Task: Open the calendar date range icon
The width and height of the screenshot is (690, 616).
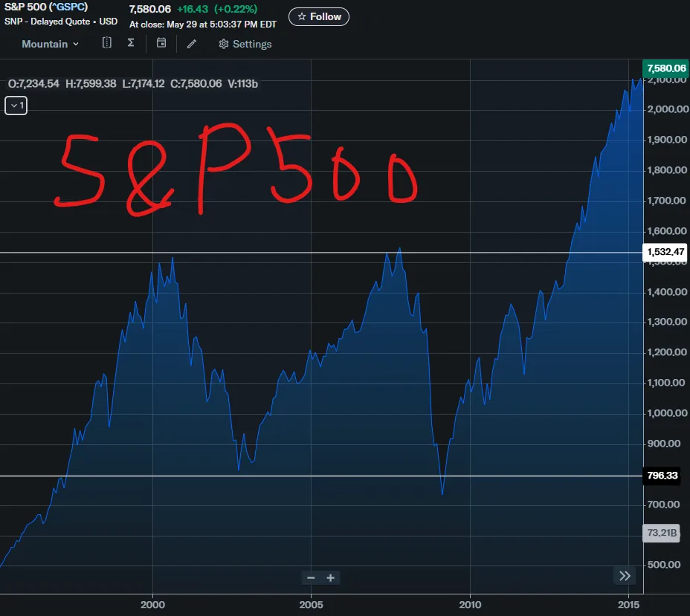Action: click(x=161, y=42)
